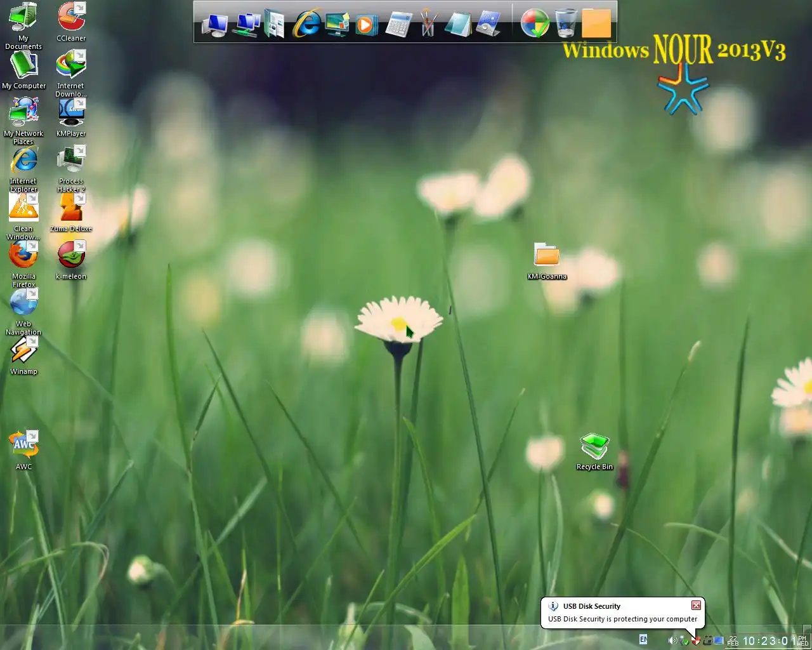Click the Safely Remove Hardware tray icon
This screenshot has height=650, width=812.
click(x=684, y=640)
